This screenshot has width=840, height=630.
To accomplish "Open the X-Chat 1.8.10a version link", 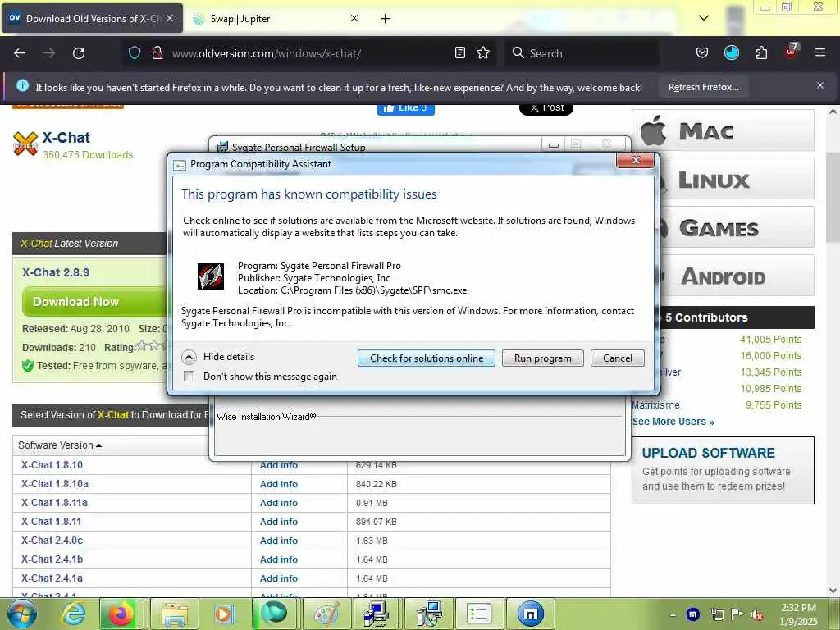I will click(x=55, y=484).
